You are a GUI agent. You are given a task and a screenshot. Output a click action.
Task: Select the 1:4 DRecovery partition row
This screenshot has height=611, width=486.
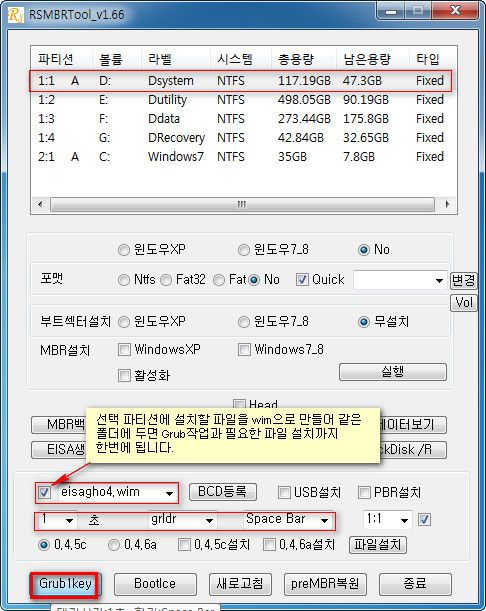coord(240,138)
